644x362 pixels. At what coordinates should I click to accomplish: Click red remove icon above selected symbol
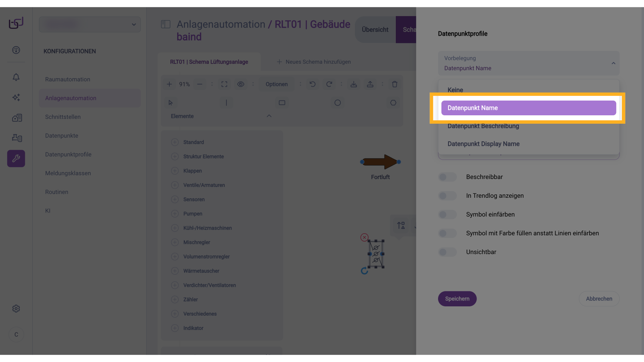tap(364, 237)
